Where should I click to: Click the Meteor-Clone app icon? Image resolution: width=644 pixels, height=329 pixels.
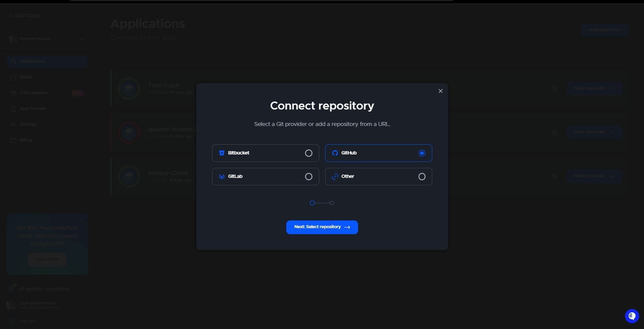[x=129, y=176]
